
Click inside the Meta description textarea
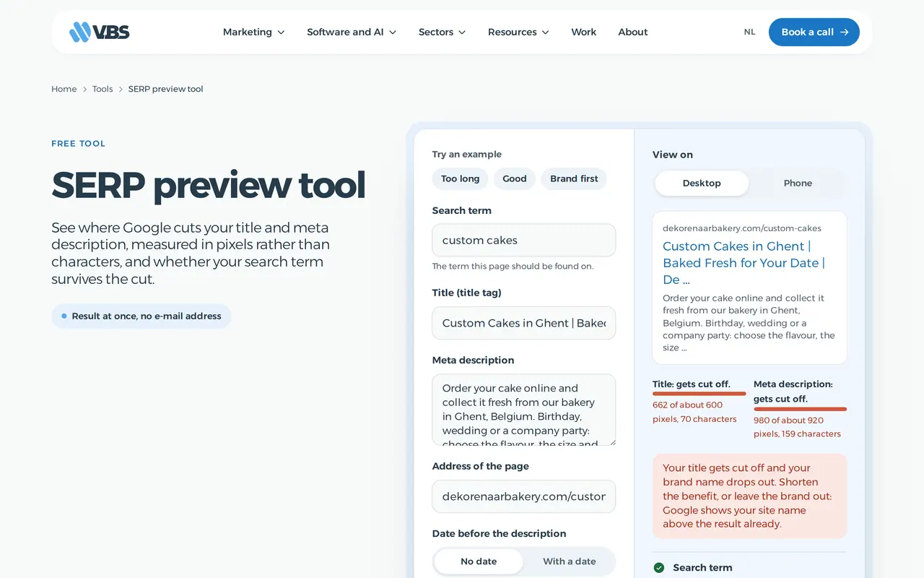tap(524, 410)
